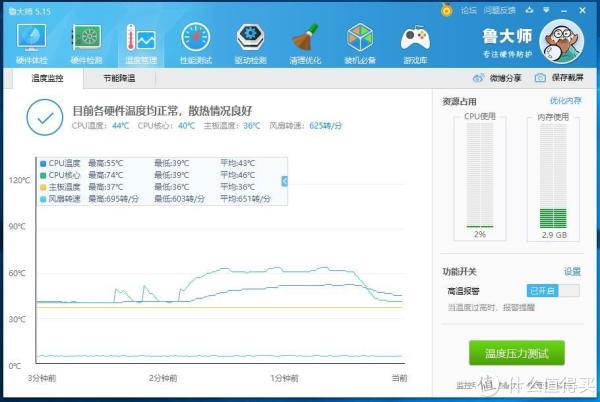Click the 最高:74℃ value in legend

point(106,175)
